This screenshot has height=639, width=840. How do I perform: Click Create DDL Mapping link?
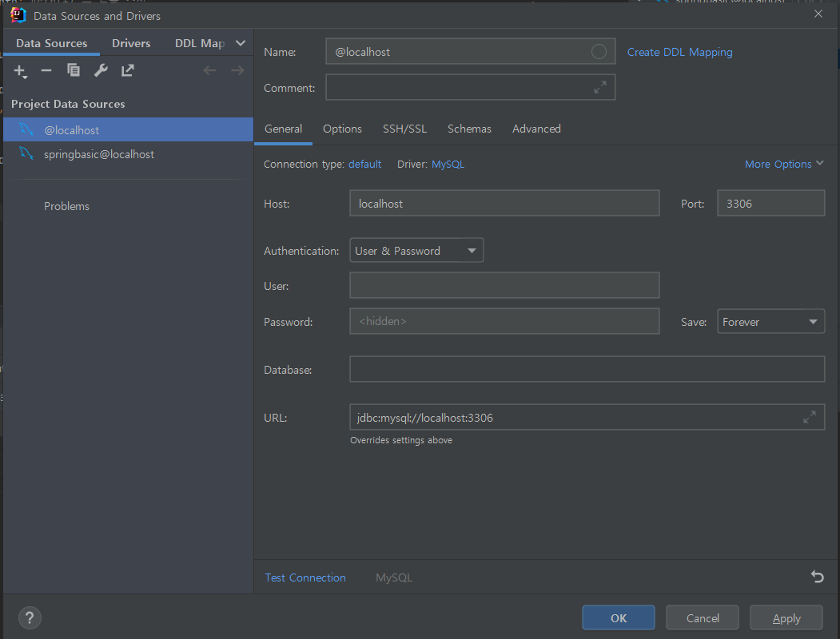pyautogui.click(x=680, y=52)
